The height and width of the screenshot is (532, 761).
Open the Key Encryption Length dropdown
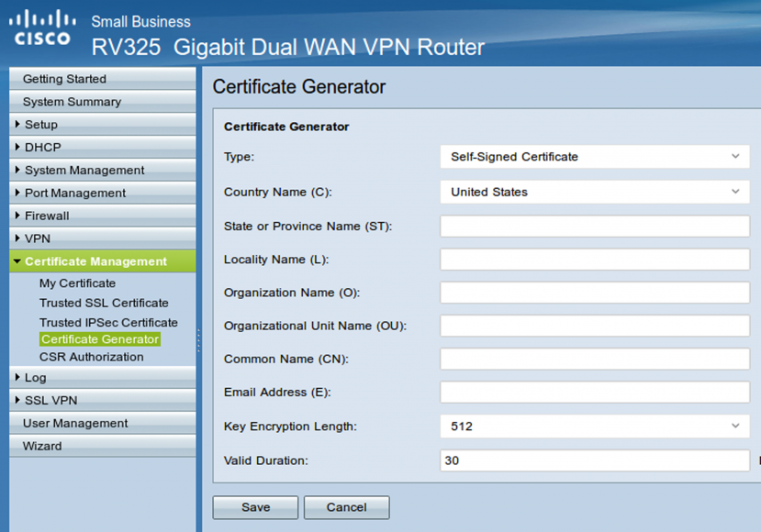(x=595, y=427)
